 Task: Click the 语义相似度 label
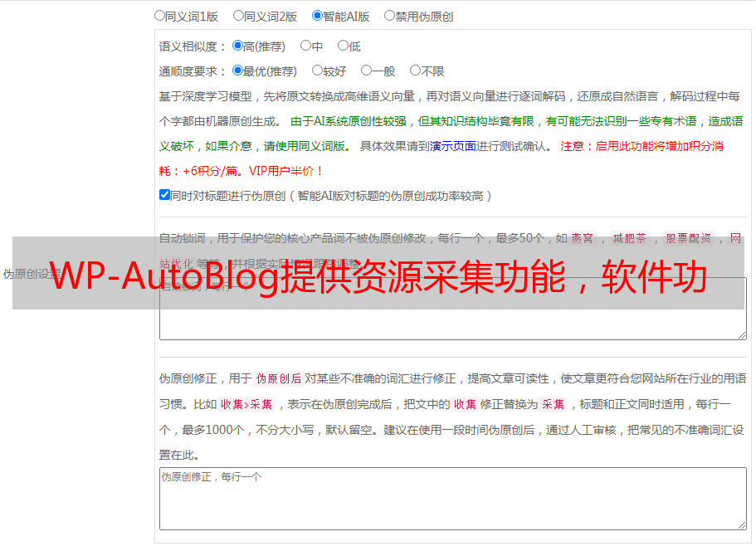point(192,46)
